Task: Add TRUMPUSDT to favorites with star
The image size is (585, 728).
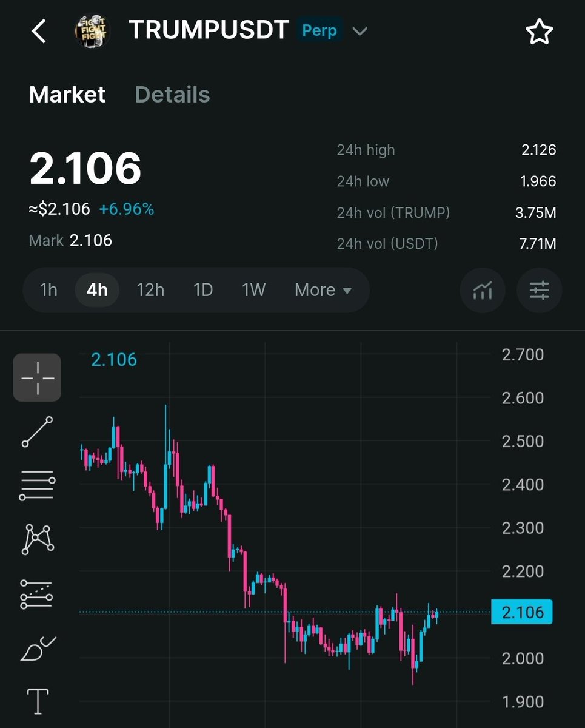Action: 539,31
